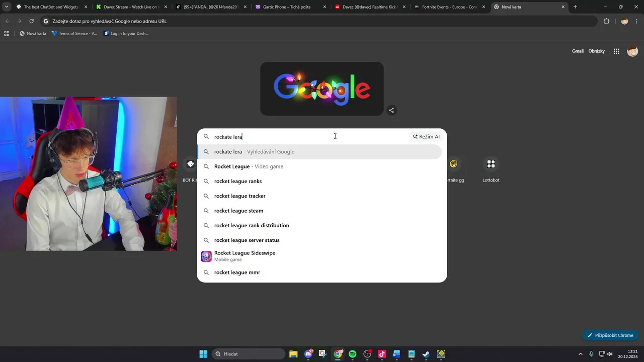Open the tab search dropdown arrow

click(7, 7)
